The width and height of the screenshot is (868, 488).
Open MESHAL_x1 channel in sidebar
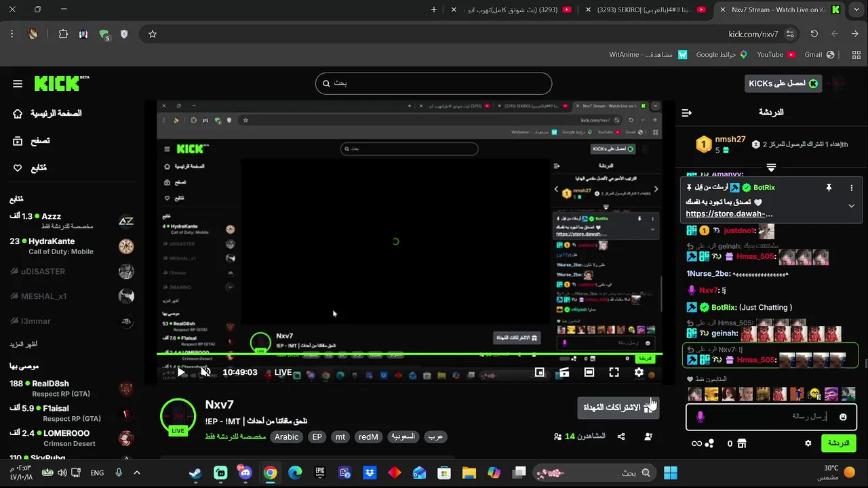tap(71, 296)
